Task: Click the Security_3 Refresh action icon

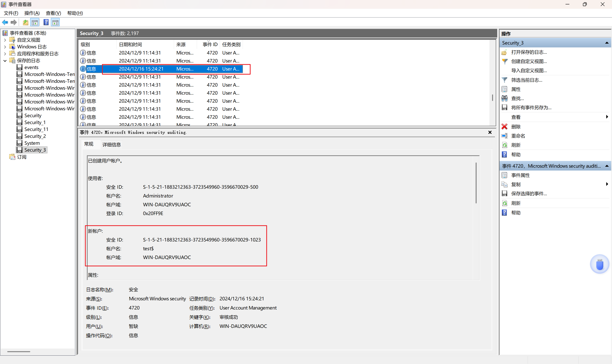Action: pyautogui.click(x=505, y=145)
